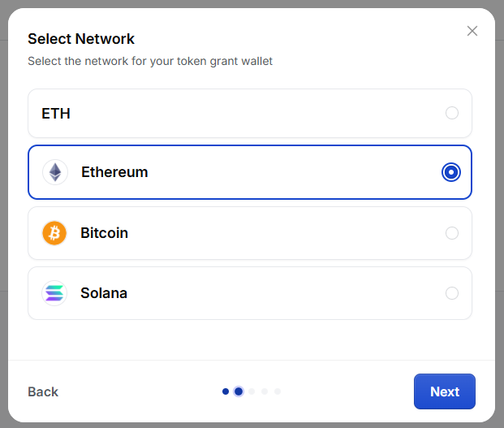This screenshot has height=428, width=504.
Task: Pick the Solana radio button
Action: (x=451, y=293)
